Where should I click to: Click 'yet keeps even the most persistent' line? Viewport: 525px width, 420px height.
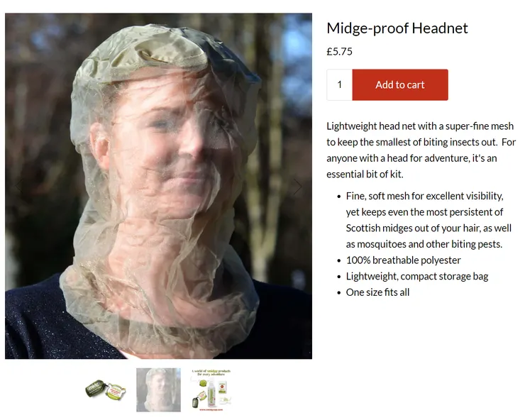pos(424,212)
